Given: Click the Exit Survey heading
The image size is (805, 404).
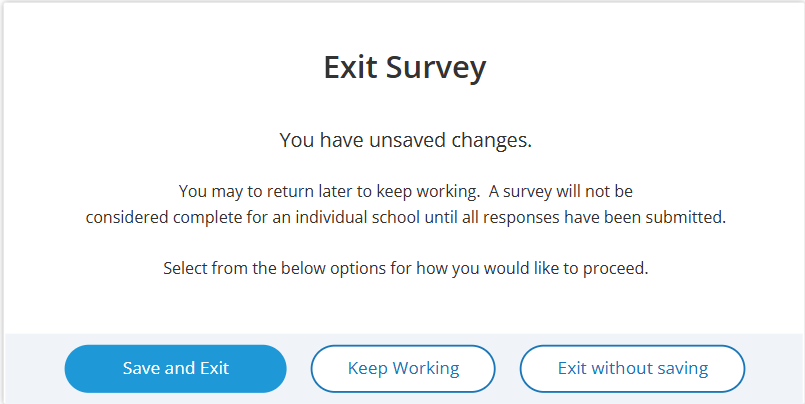Looking at the screenshot, I should (405, 67).
